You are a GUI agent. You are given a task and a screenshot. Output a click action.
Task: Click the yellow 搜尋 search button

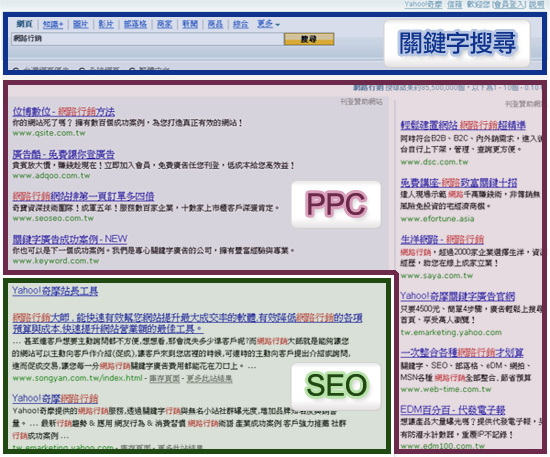[309, 39]
